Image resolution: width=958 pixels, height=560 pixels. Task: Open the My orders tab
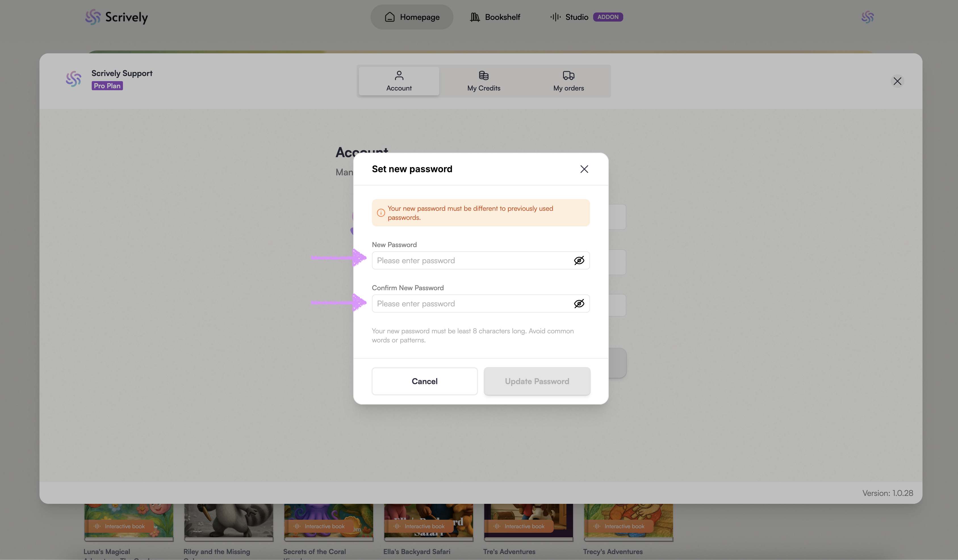[x=568, y=81]
